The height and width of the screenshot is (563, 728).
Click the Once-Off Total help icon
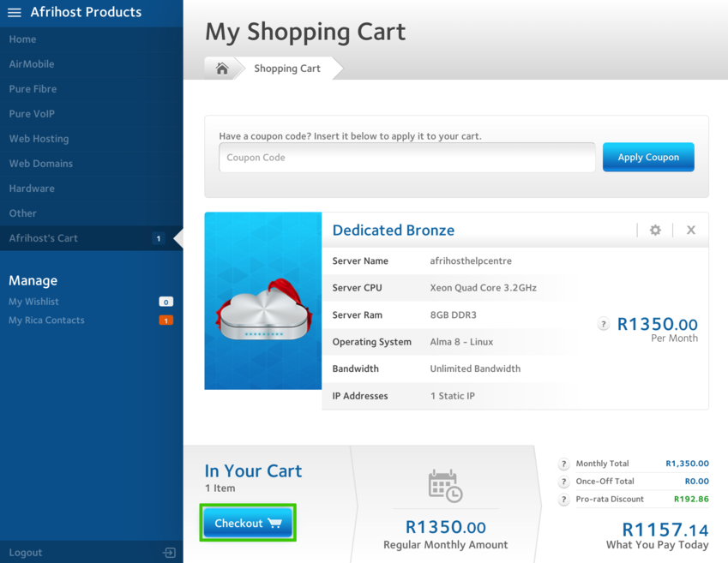coord(563,482)
